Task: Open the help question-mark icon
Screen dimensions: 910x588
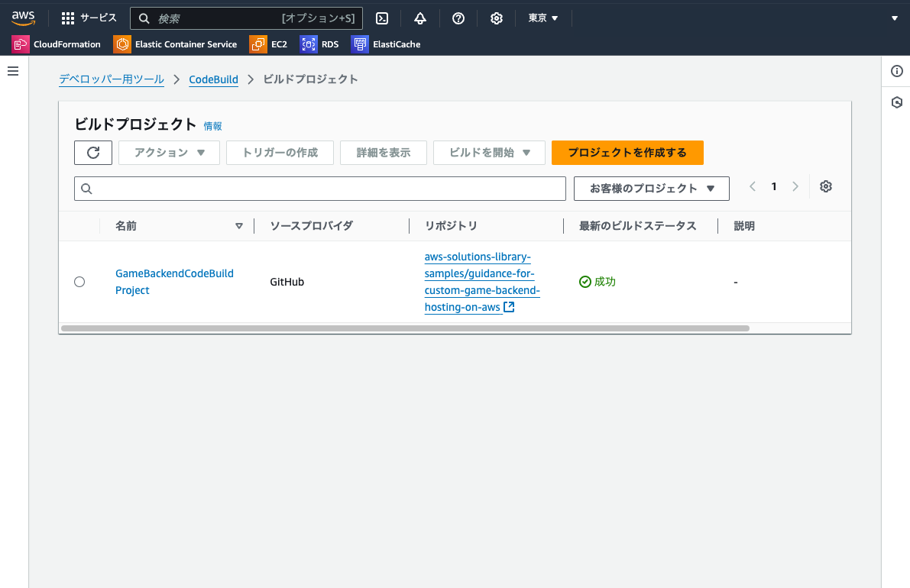Action: pos(458,18)
